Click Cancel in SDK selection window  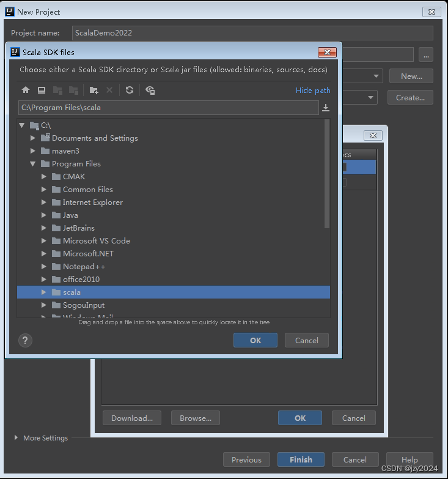354,418
